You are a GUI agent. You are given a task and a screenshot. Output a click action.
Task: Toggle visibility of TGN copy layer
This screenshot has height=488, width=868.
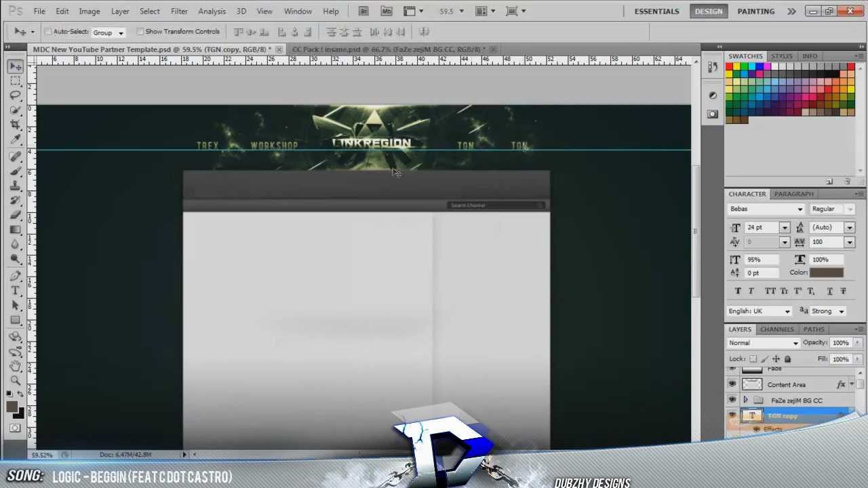point(732,415)
